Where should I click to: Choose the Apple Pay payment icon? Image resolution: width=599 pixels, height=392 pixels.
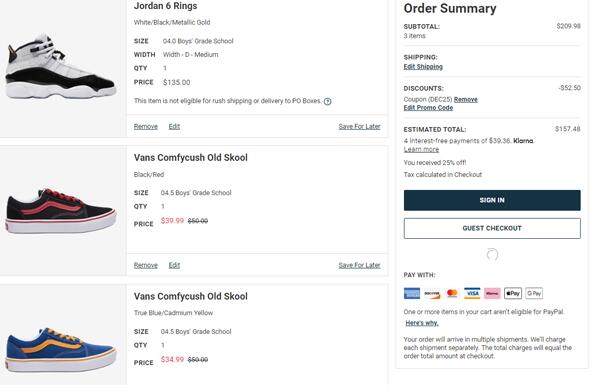(513, 293)
